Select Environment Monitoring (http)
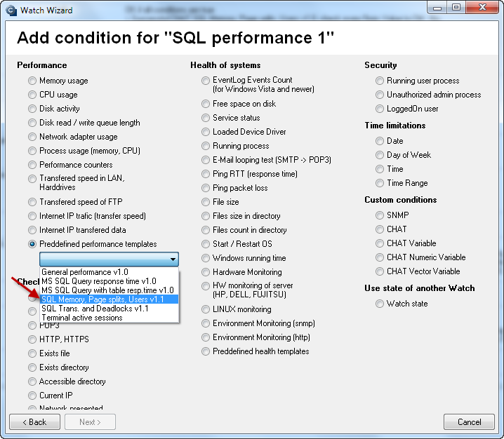The width and height of the screenshot is (504, 439). click(x=206, y=337)
